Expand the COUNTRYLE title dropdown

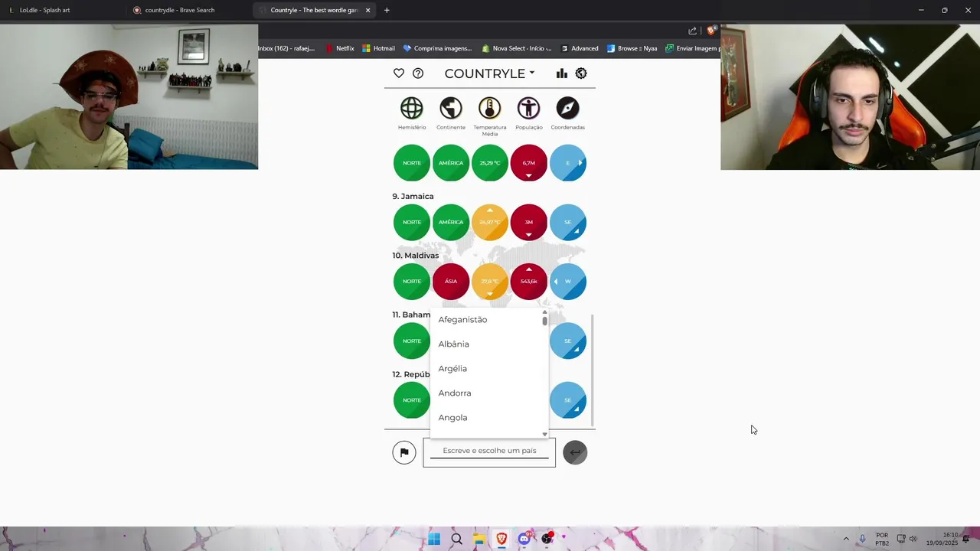click(489, 73)
